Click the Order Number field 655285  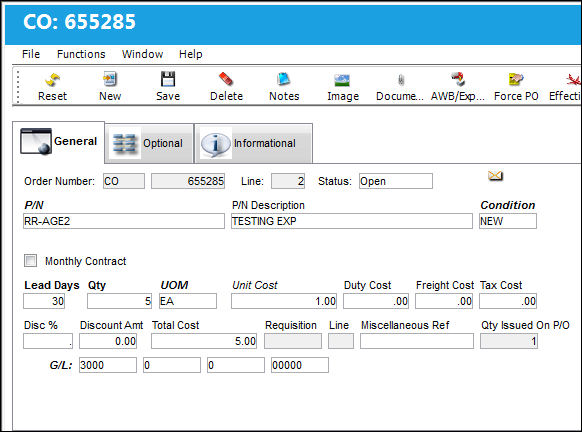coord(188,181)
